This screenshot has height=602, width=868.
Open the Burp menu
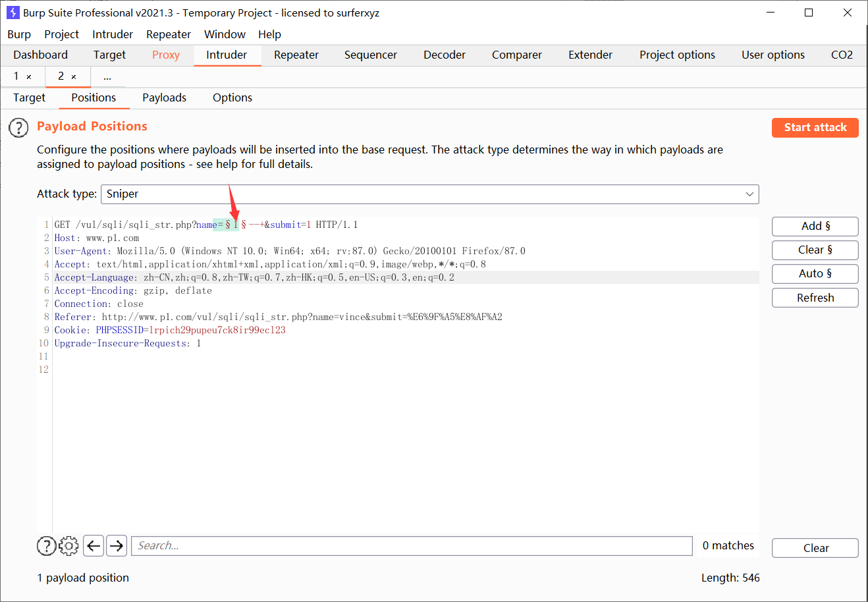point(19,34)
